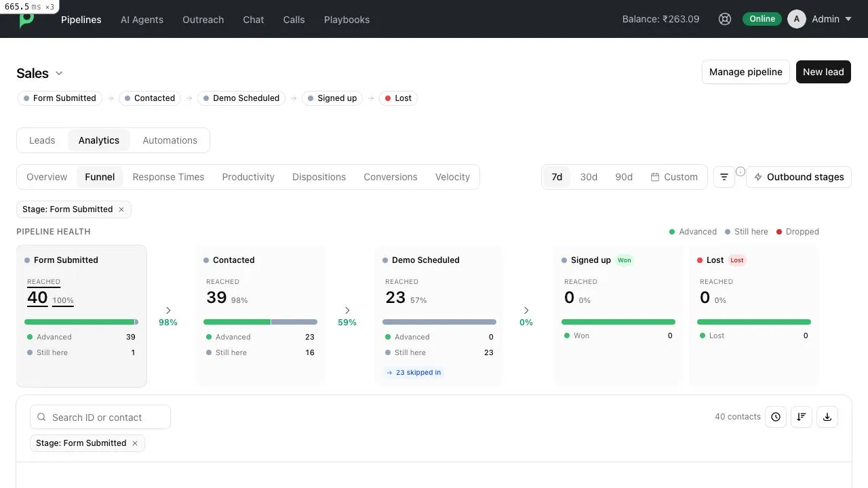Open the sort order icon
This screenshot has width=868, height=488.
pos(802,417)
